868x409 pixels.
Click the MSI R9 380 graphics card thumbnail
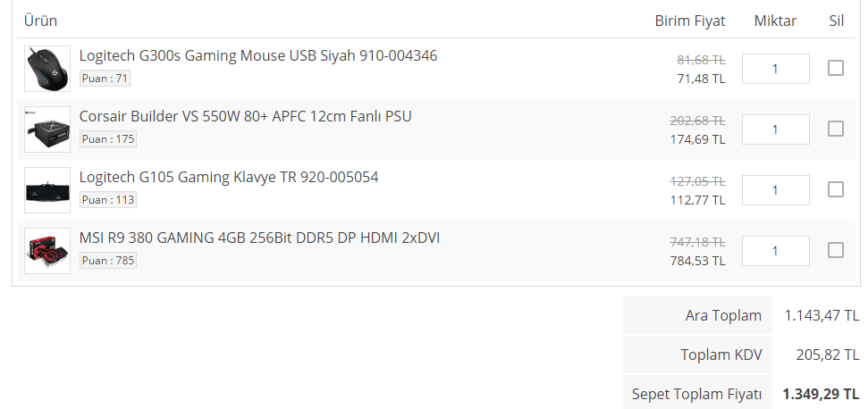pyautogui.click(x=47, y=251)
